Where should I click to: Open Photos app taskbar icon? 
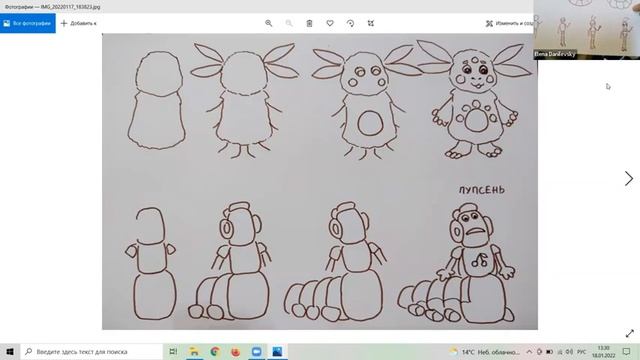click(277, 351)
